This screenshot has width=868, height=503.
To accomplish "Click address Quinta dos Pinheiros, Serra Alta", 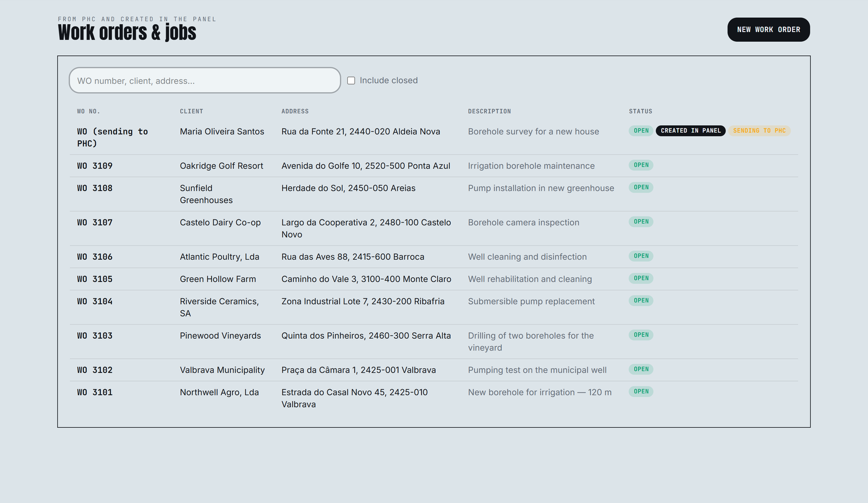I will coord(366,336).
